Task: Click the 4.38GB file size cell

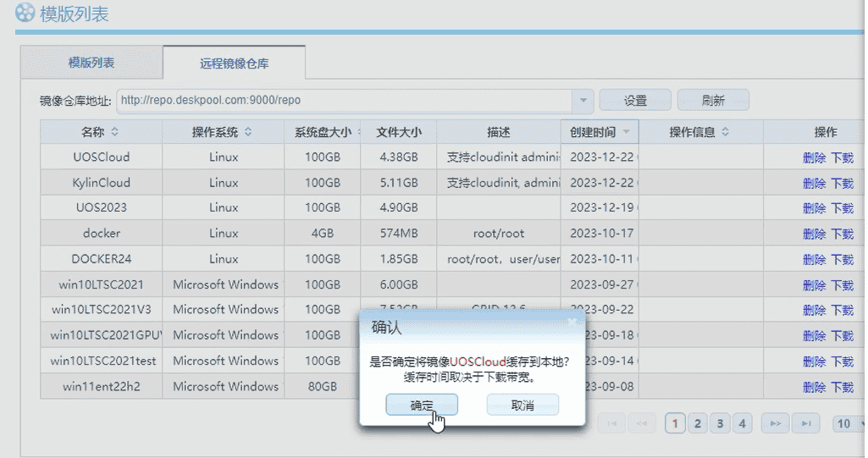Action: (399, 157)
